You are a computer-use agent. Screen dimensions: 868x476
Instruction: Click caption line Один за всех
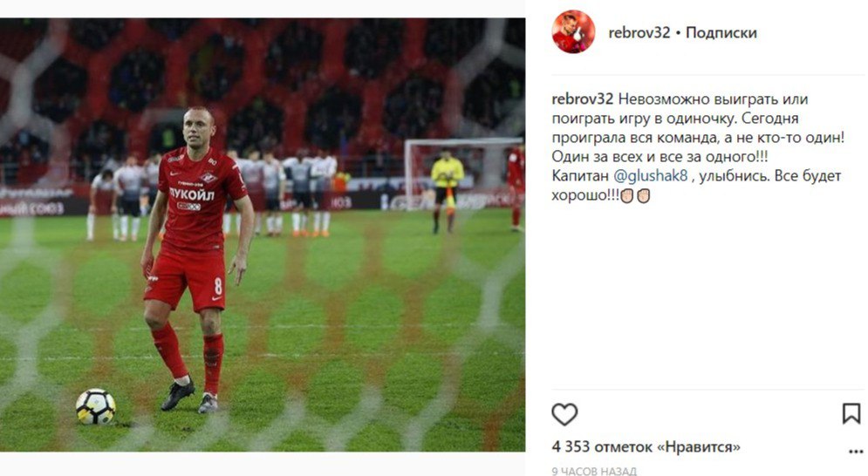(x=660, y=157)
